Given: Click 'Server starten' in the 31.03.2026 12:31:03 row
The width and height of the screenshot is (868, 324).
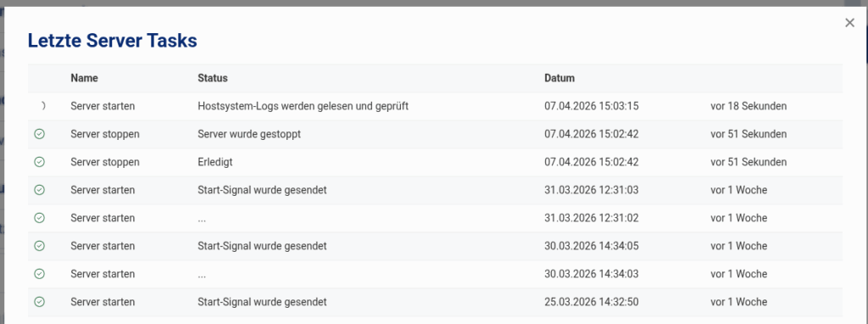Looking at the screenshot, I should 103,190.
